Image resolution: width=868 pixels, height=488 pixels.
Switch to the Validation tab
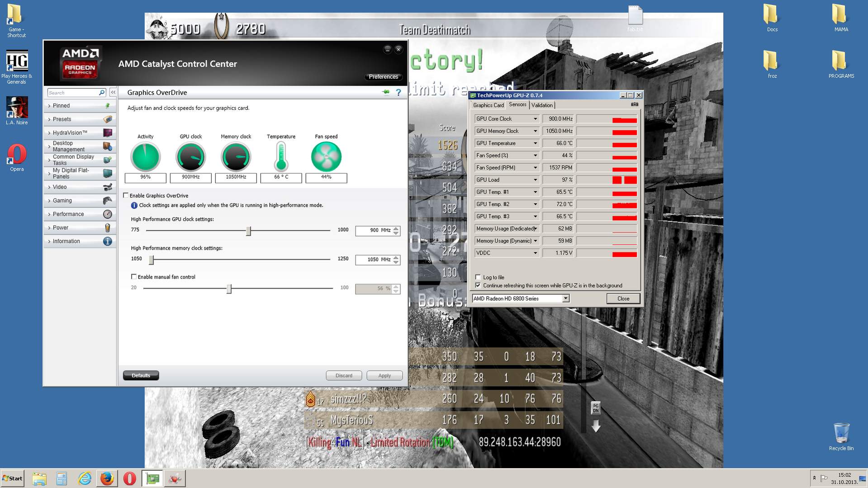tap(542, 105)
